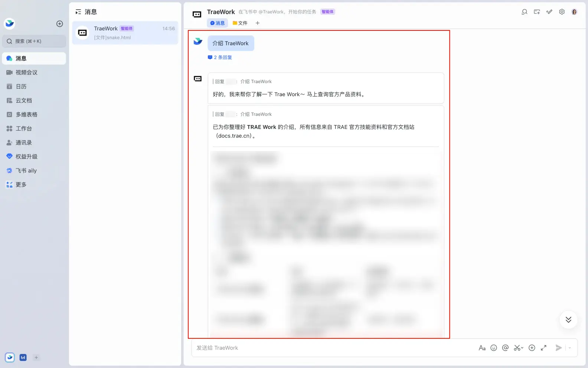Image resolution: width=588 pixels, height=368 pixels.
Task: Focus the 发送给 TraeWork message input
Action: click(334, 348)
